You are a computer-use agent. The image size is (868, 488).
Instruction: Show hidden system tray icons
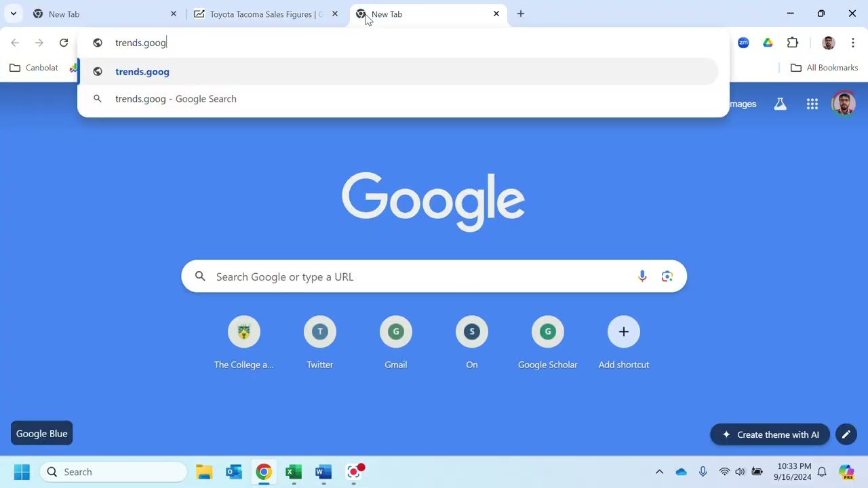(x=659, y=472)
